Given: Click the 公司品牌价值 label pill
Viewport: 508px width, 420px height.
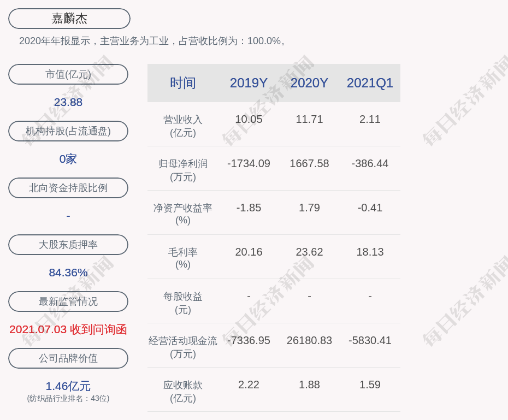Looking at the screenshot, I should click(68, 358).
